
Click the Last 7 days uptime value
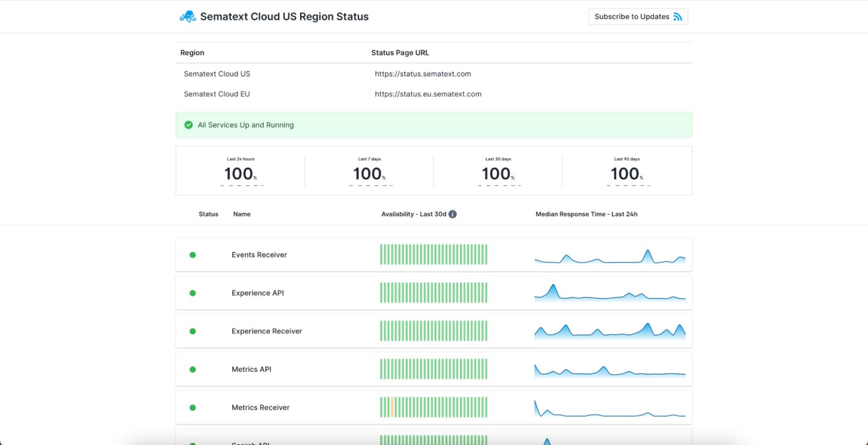click(369, 174)
